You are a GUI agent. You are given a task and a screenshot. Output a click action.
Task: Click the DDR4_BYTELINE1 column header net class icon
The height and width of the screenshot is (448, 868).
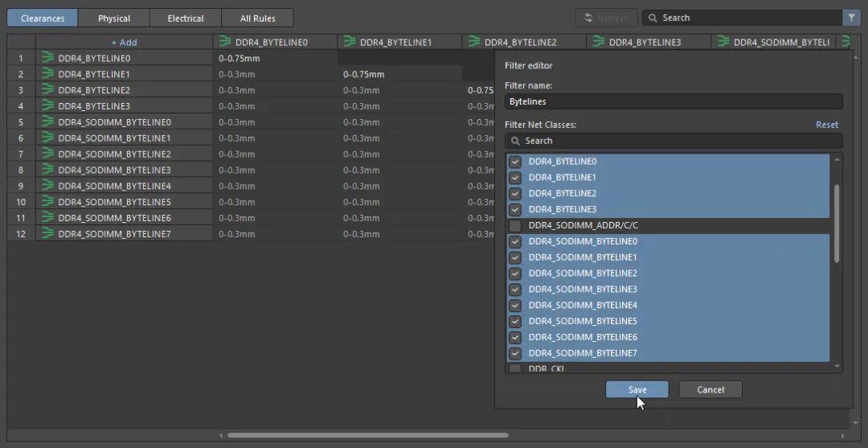pos(350,42)
